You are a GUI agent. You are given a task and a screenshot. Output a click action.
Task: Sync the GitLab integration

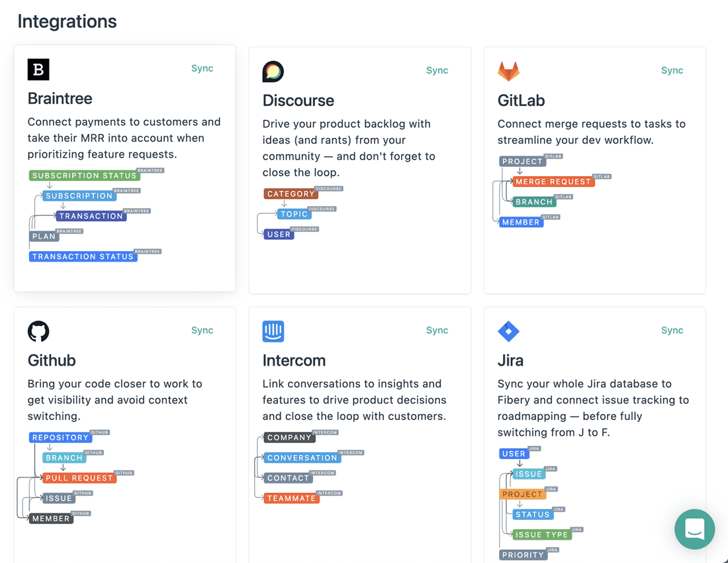(x=672, y=70)
